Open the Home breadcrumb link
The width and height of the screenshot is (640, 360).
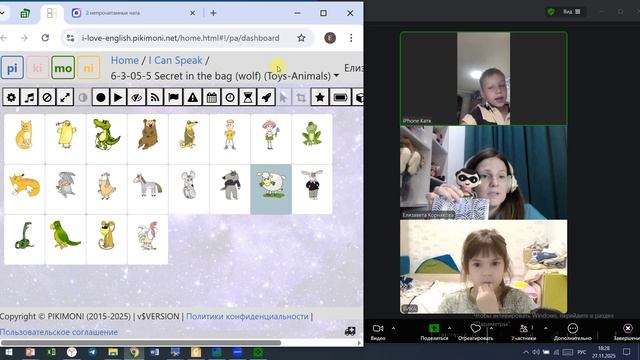click(x=125, y=60)
